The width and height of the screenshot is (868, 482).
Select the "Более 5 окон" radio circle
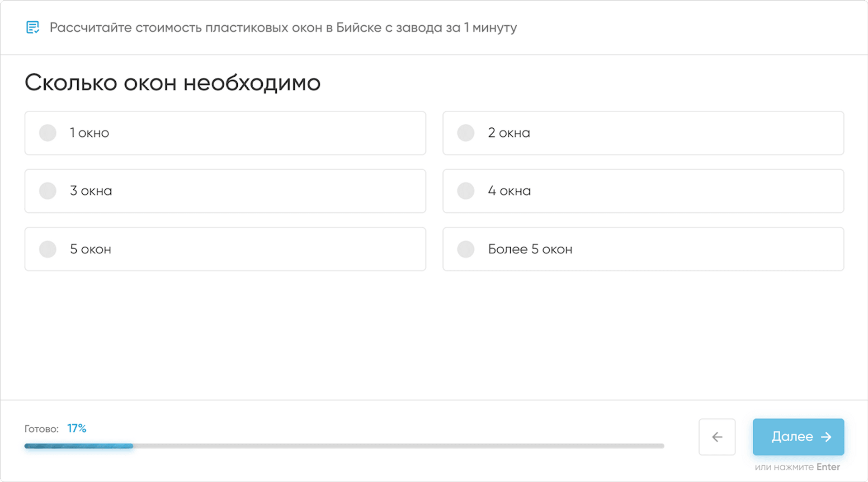click(466, 249)
